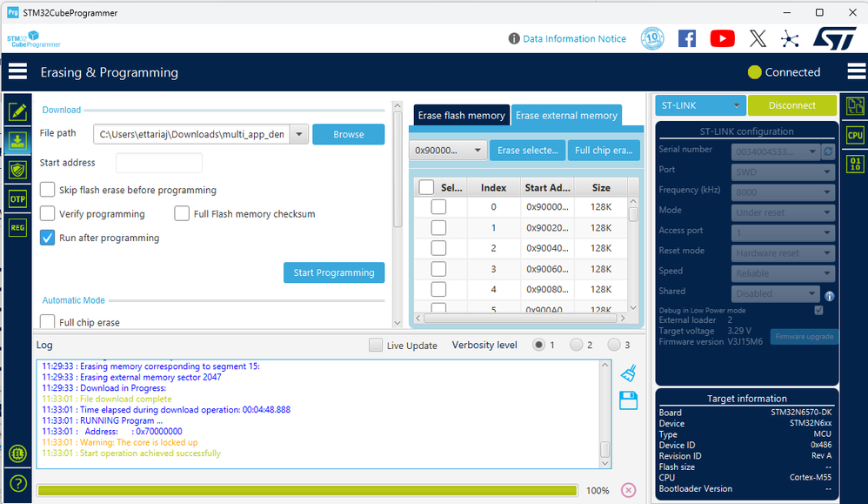
Task: Clear log with the broom icon
Action: 628,373
